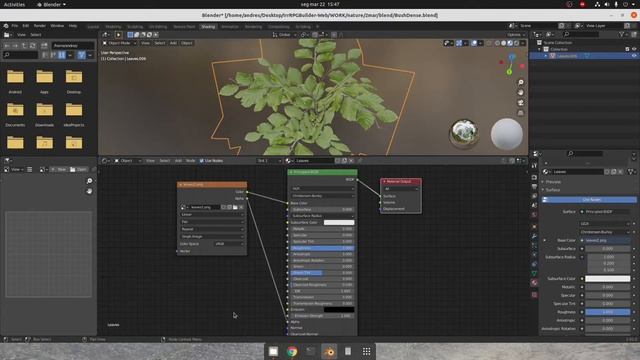Switch to the Shading workspace tab
Image resolution: width=640 pixels, height=360 pixels.
coord(208,27)
